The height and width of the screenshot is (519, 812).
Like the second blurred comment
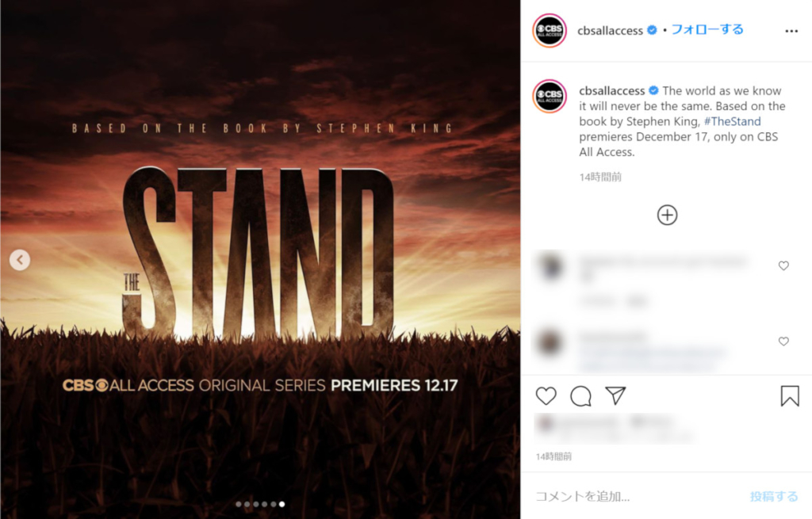click(783, 341)
